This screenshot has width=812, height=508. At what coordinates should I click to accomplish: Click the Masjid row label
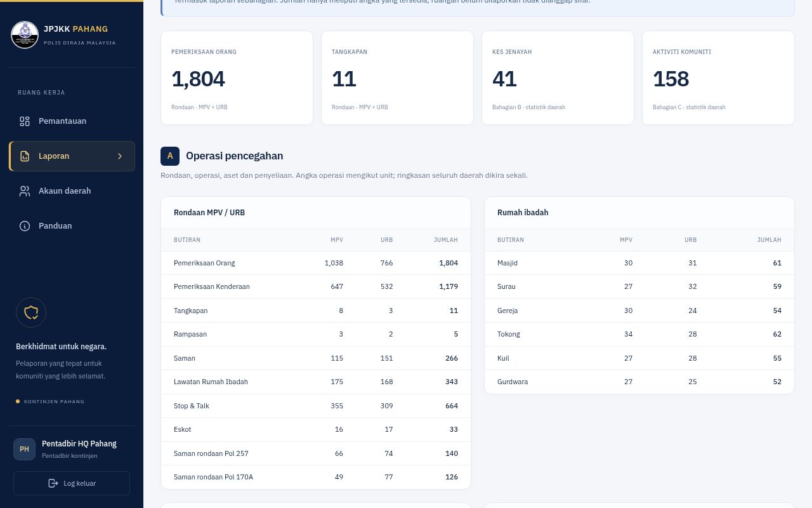point(507,263)
